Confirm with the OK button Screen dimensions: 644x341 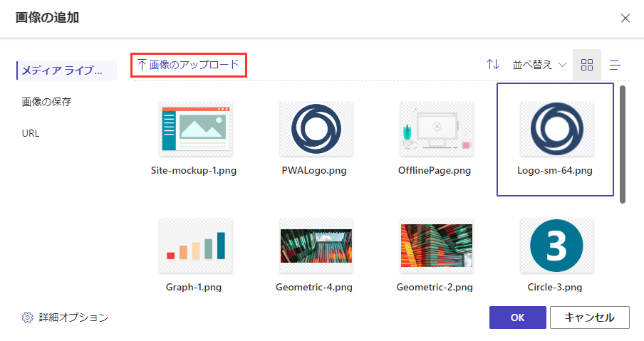[517, 318]
